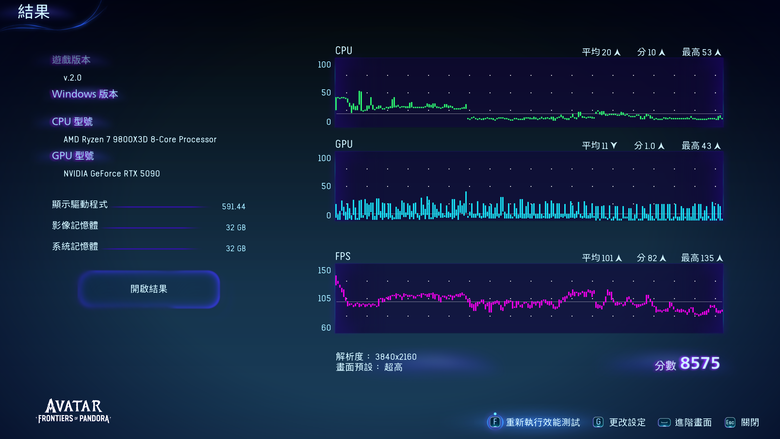
Task: Open 更改設定 option
Action: tap(627, 423)
